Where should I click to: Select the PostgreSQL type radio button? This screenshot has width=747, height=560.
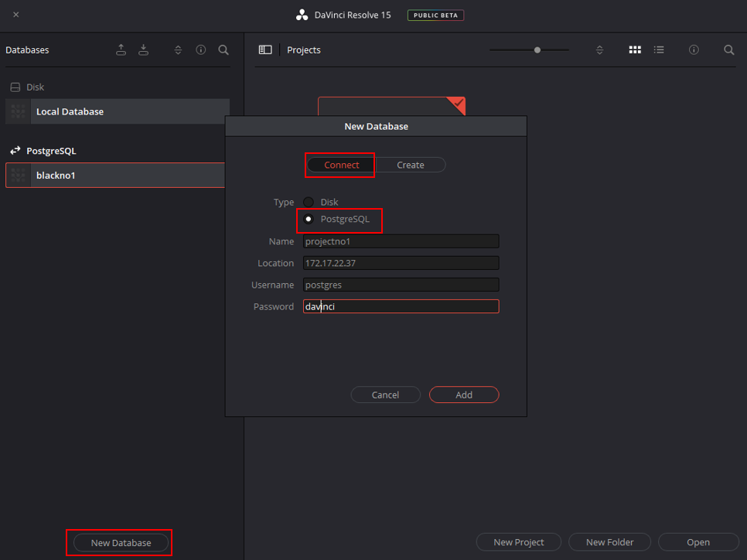tap(309, 219)
